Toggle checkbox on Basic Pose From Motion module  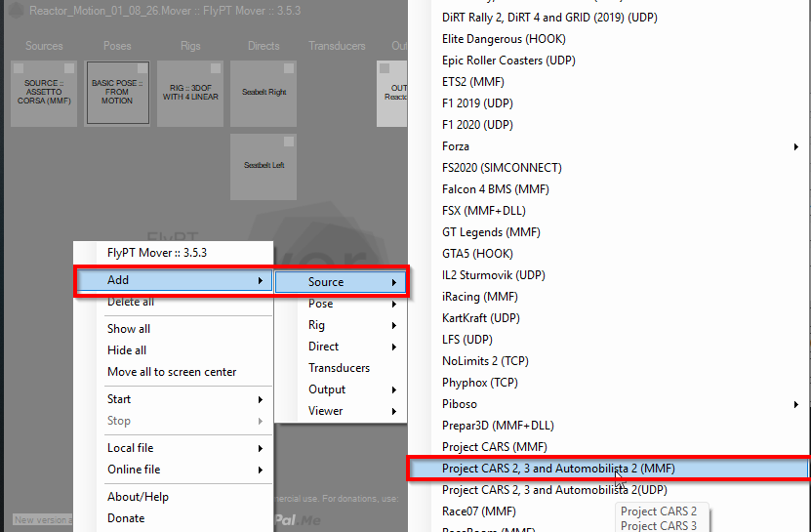coord(142,68)
